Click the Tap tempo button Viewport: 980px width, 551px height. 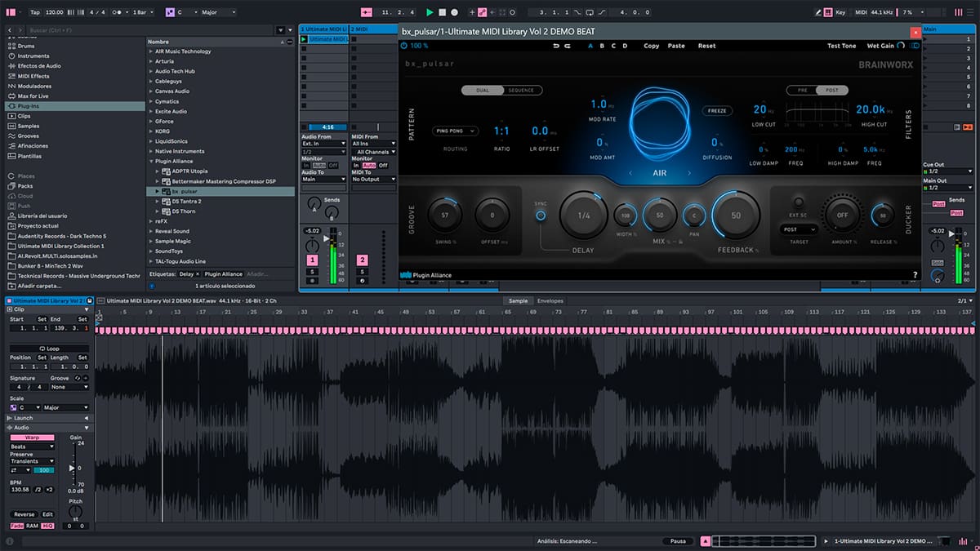point(34,12)
